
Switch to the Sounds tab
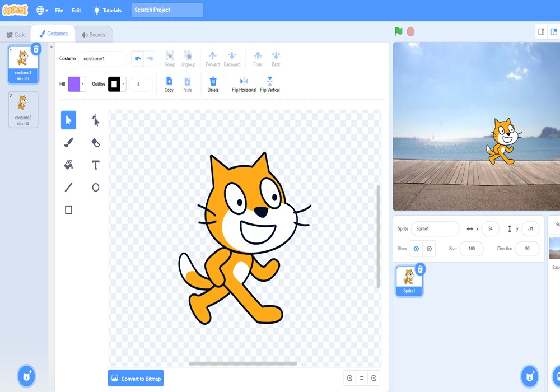94,35
